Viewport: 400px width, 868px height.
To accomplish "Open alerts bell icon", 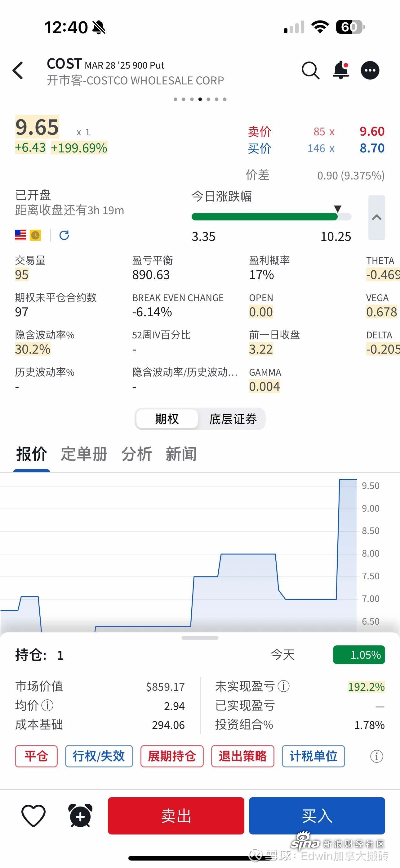I will tap(341, 70).
